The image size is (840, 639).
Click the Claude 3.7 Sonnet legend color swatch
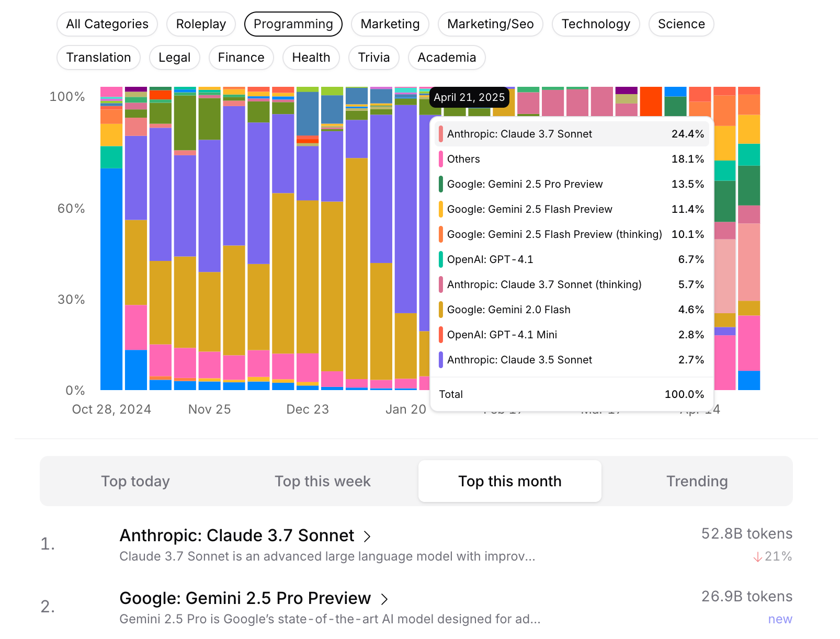pos(441,134)
